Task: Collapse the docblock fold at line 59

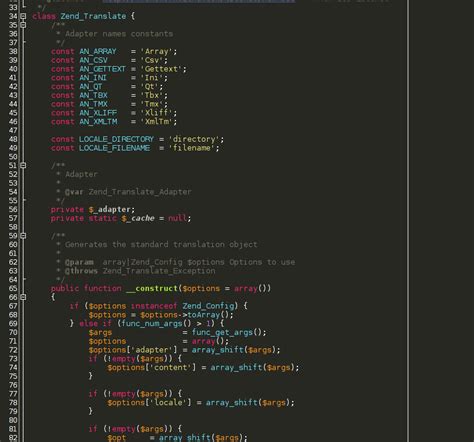Action: [x=23, y=236]
